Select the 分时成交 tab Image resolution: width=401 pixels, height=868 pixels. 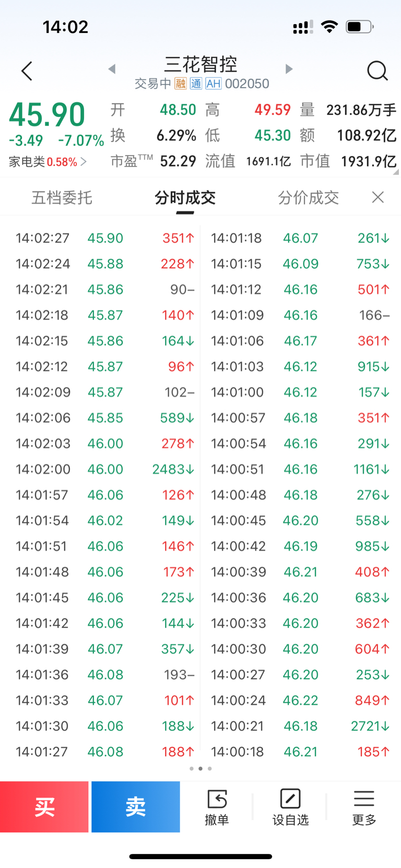click(x=185, y=198)
